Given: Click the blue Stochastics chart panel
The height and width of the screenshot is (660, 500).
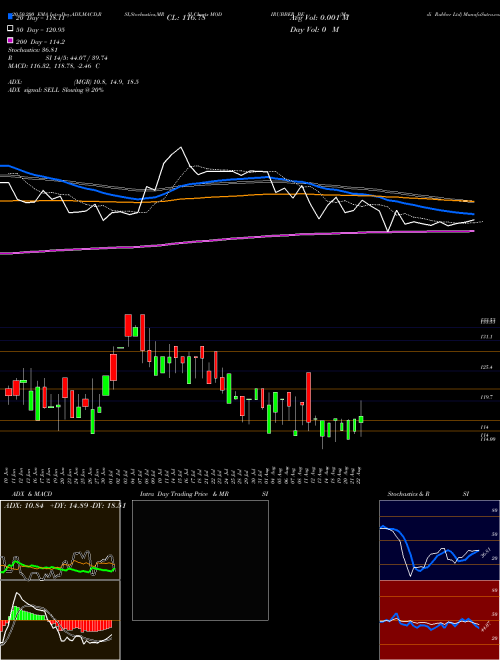Looking at the screenshot, I should pyautogui.click(x=439, y=540).
